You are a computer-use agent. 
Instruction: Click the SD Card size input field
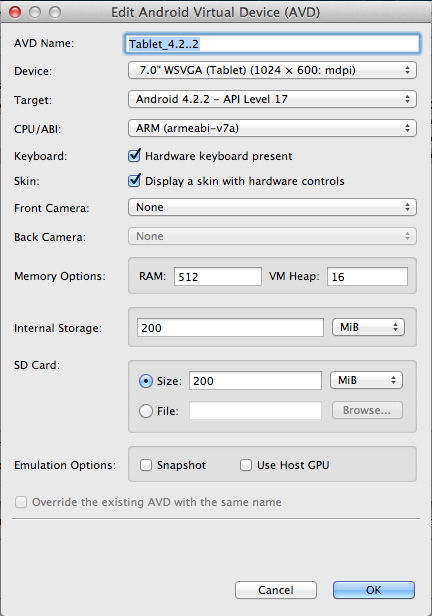[255, 381]
